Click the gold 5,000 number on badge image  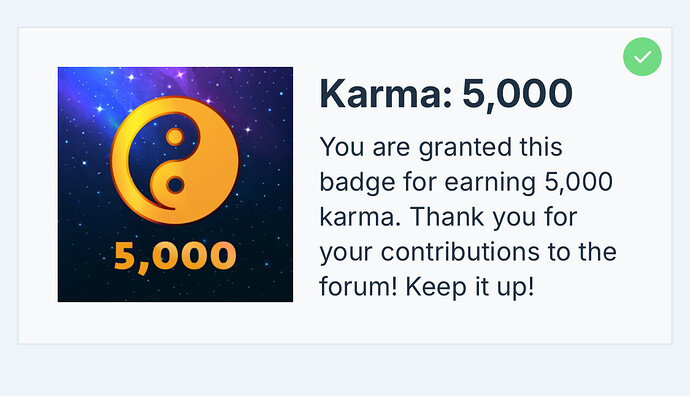175,257
